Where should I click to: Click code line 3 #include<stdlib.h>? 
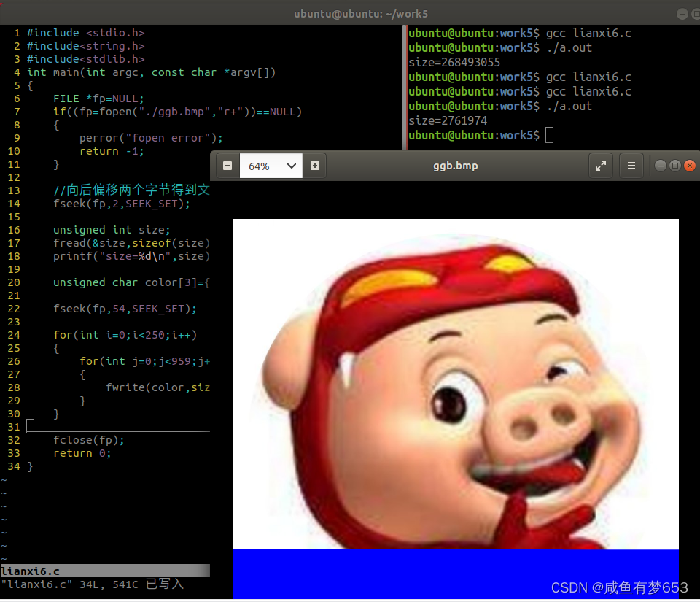click(86, 59)
